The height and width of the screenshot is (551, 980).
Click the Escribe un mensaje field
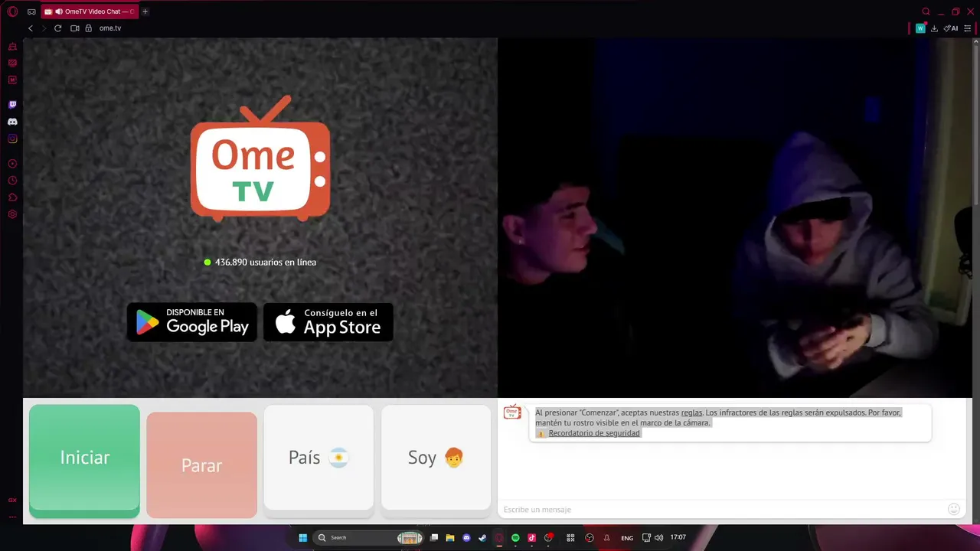coord(724,510)
